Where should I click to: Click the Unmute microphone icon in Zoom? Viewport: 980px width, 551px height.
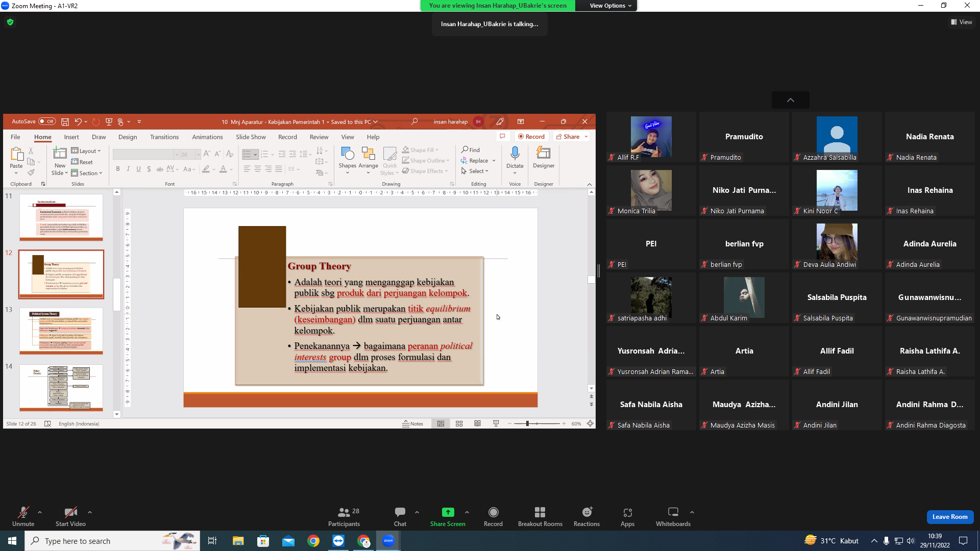(23, 512)
